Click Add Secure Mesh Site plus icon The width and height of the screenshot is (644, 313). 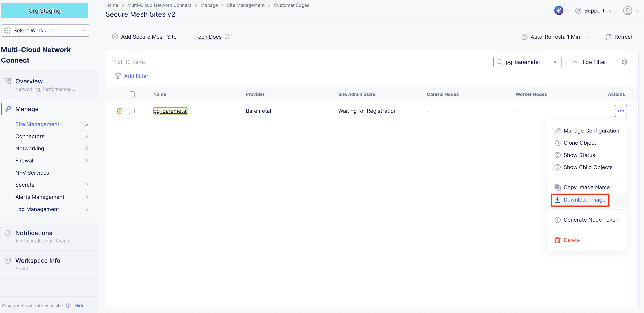point(115,37)
